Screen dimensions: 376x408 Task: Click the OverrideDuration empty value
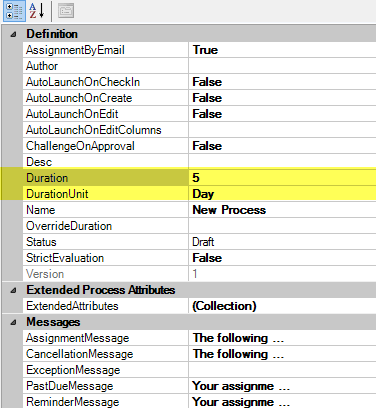click(x=282, y=226)
